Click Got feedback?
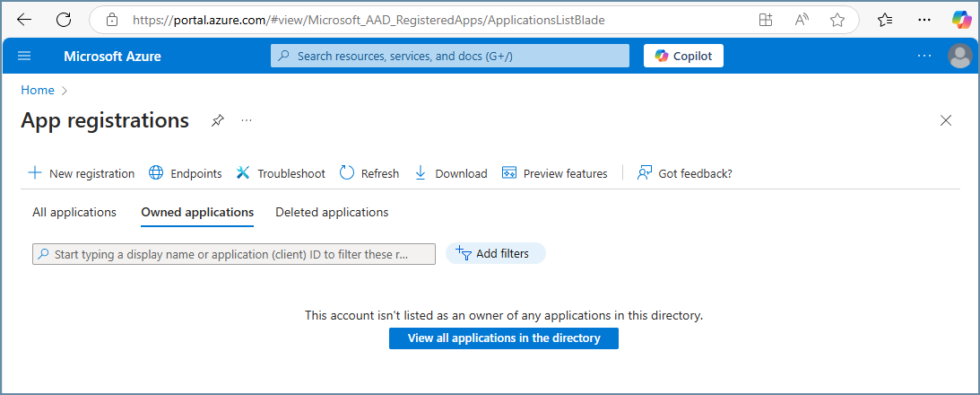 coord(684,173)
